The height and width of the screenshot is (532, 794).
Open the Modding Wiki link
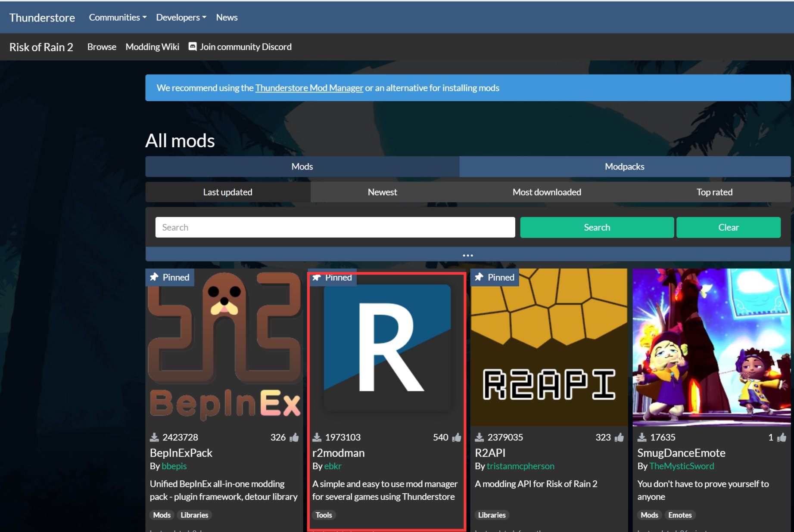[152, 47]
